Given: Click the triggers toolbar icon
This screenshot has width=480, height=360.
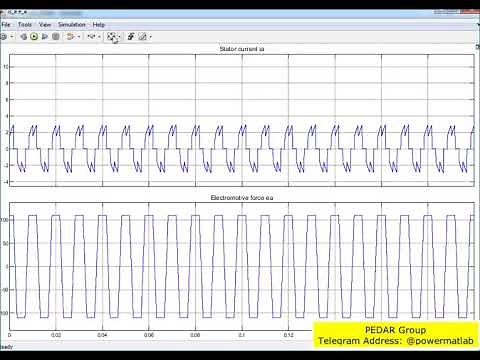Looking at the screenshot, I should point(131,37).
